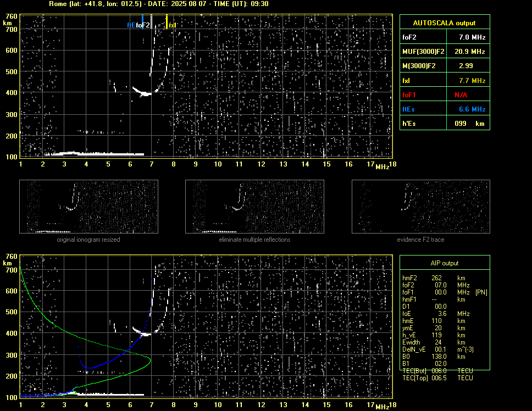The image size is (532, 411).
Task: Click the white foF2 marker label on upper ionogram
Action: pos(143,25)
